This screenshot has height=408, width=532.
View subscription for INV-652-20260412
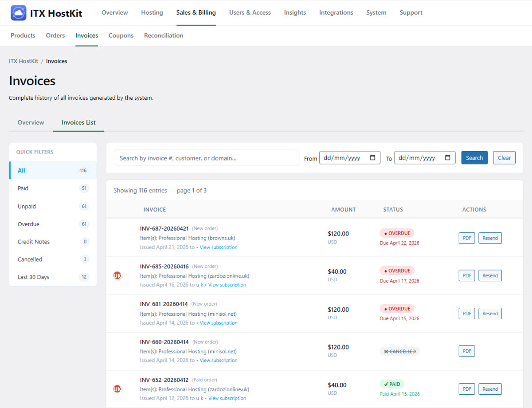[x=227, y=398]
